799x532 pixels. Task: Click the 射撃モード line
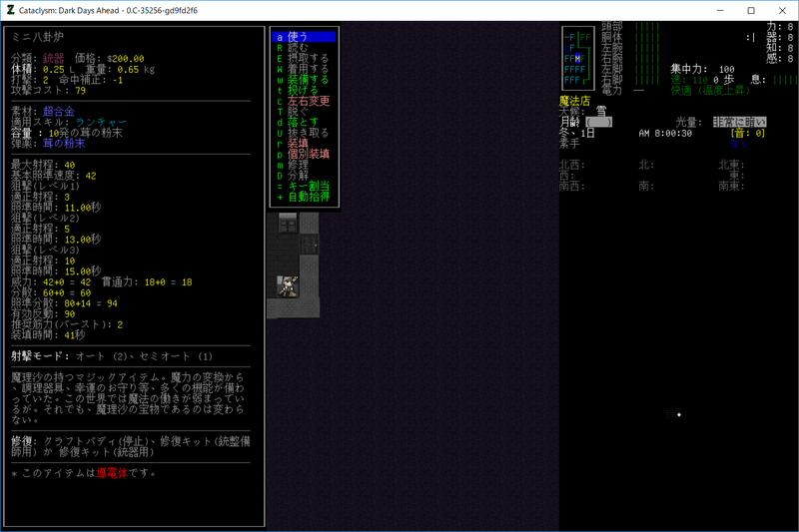(112, 356)
